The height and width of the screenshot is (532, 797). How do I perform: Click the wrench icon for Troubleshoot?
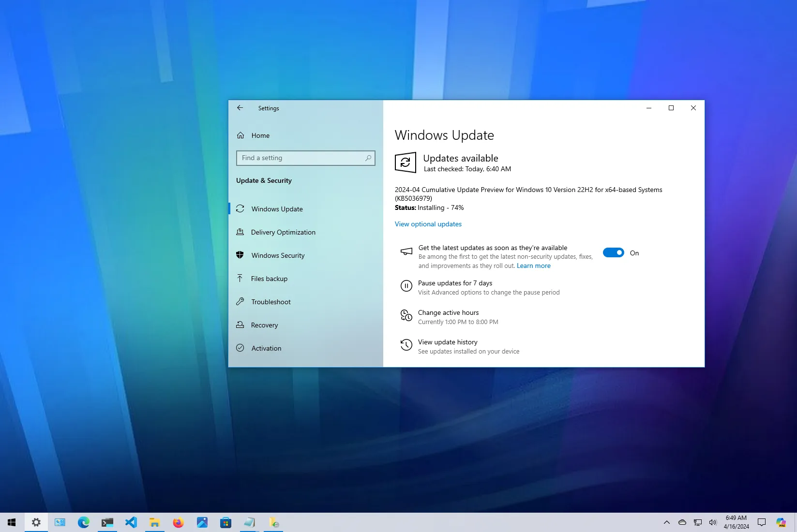(x=240, y=301)
